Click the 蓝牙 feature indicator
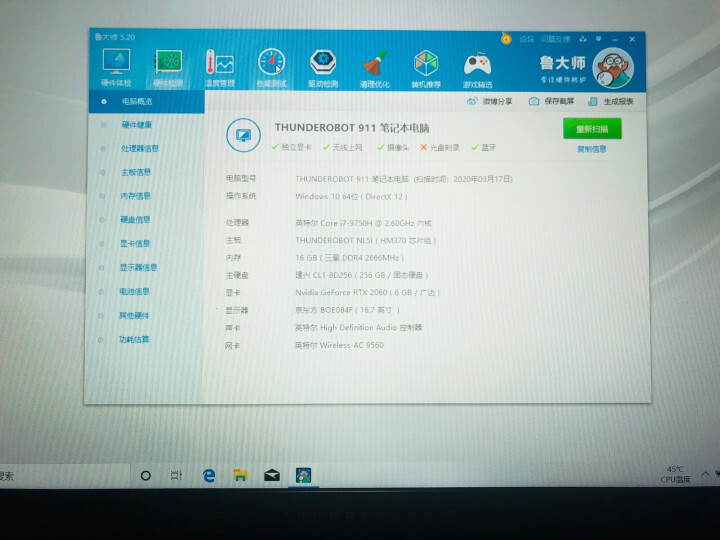 [x=484, y=147]
